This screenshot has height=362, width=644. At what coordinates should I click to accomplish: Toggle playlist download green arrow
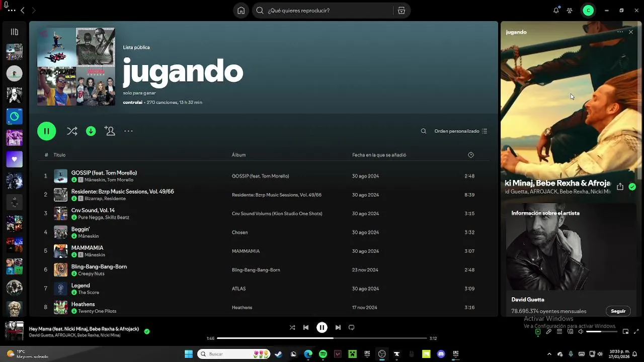coord(91,131)
